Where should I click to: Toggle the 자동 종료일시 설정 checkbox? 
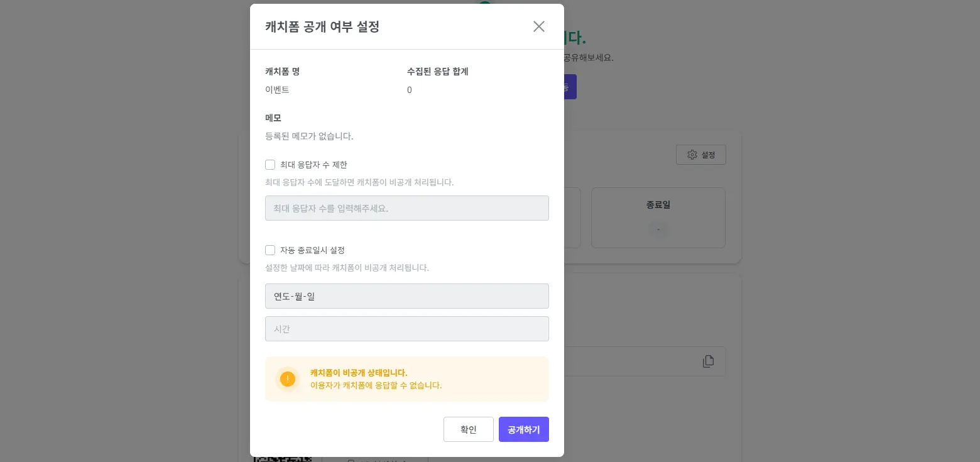[x=270, y=250]
